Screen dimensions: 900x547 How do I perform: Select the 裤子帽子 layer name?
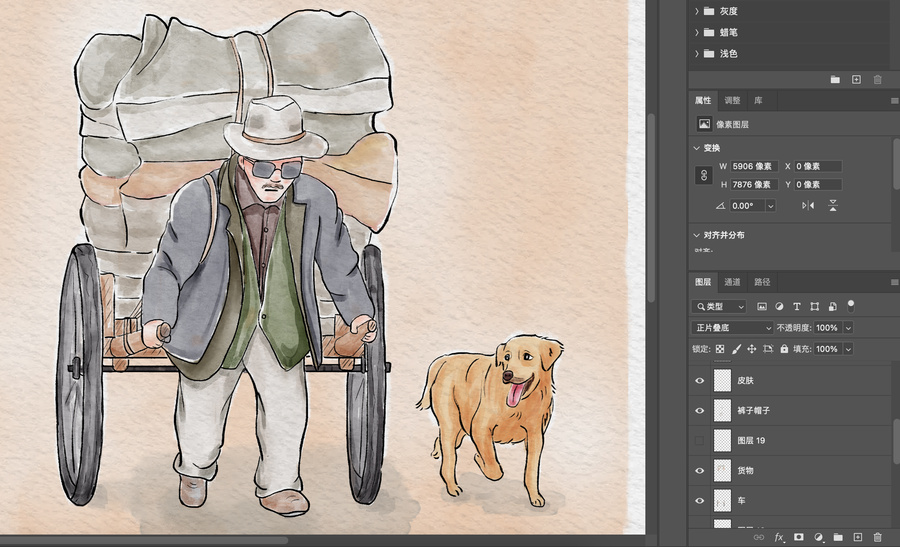pyautogui.click(x=754, y=410)
